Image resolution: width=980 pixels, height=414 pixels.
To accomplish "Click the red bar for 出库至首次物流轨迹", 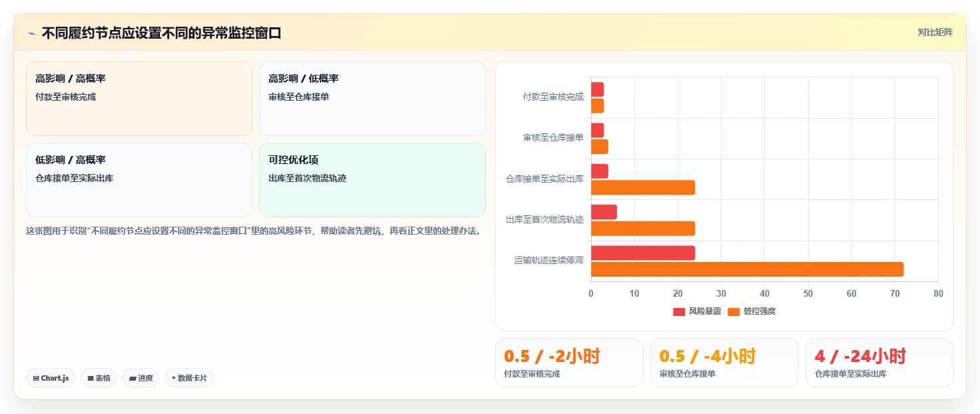I will point(604,212).
